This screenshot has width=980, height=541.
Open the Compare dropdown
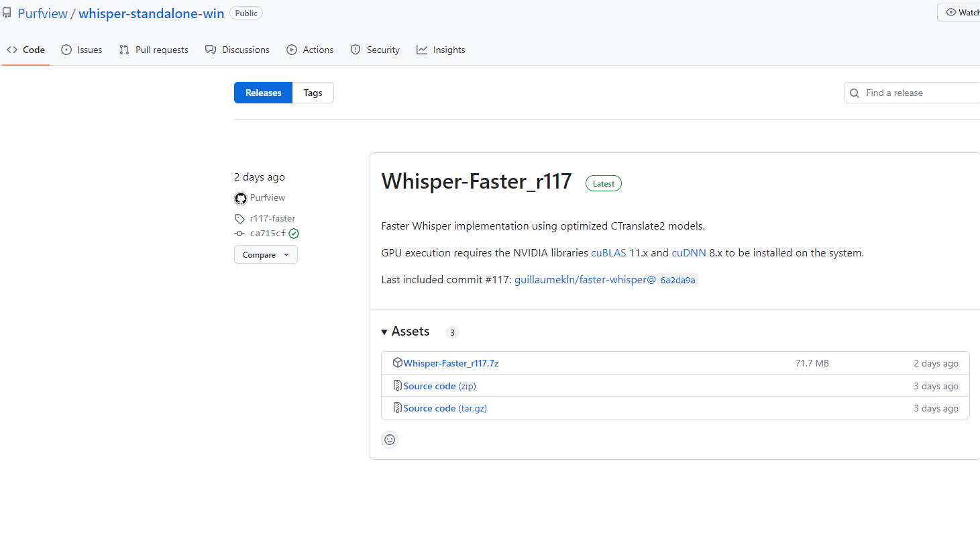266,254
